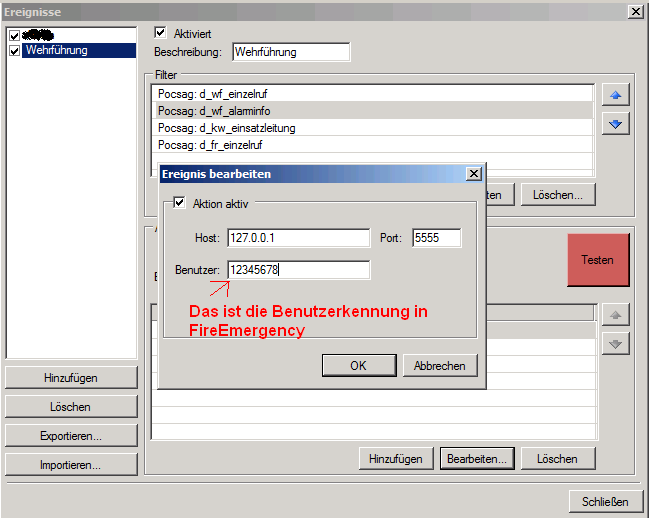Click the Host input field

pyautogui.click(x=298, y=238)
